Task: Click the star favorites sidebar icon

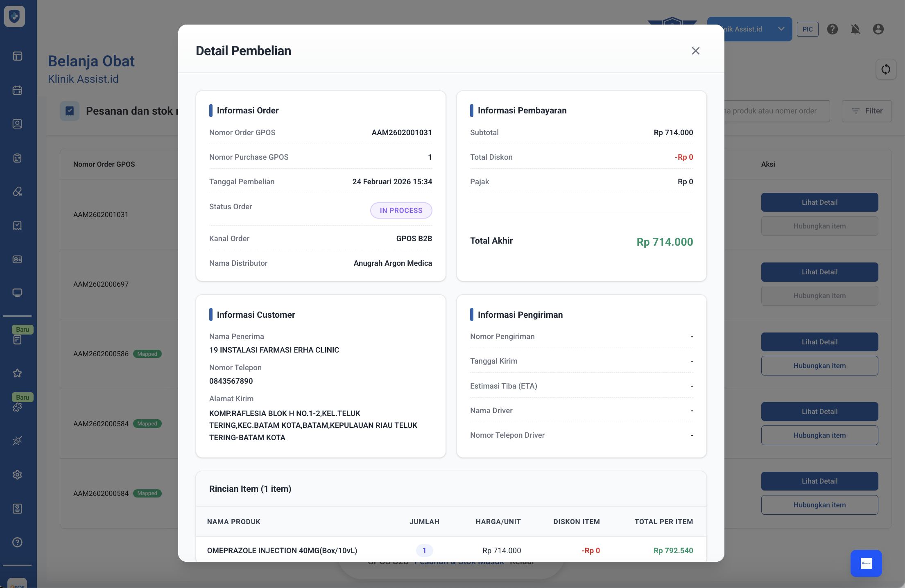Action: pos(17,373)
